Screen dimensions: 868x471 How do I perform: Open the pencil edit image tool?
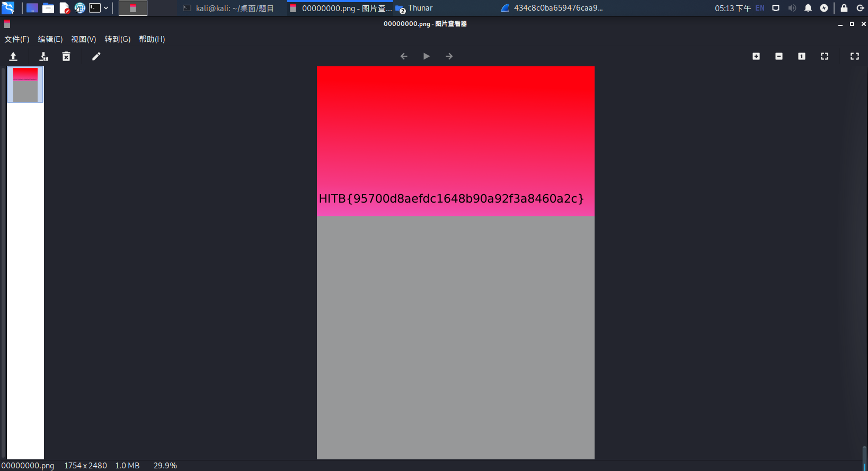[96, 56]
